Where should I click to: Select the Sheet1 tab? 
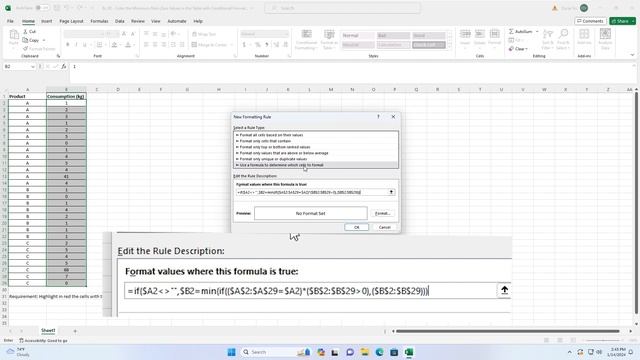point(48,330)
